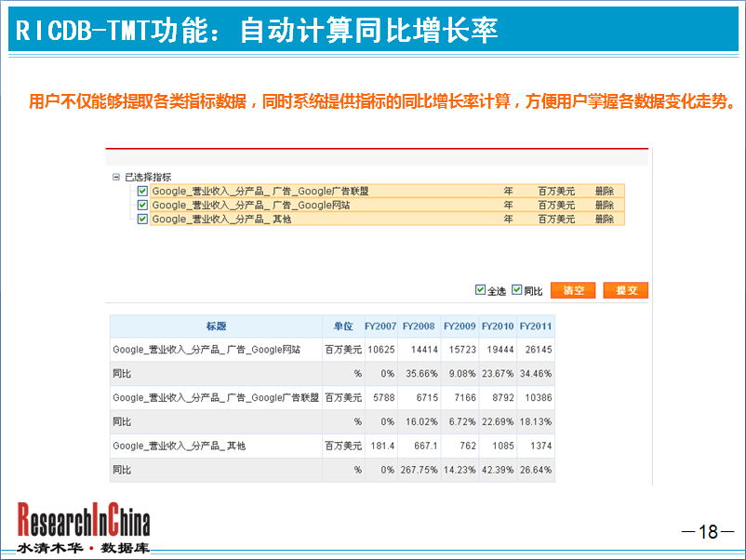The image size is (746, 560).
Task: Click the 1374 table cell
Action: coord(536,446)
